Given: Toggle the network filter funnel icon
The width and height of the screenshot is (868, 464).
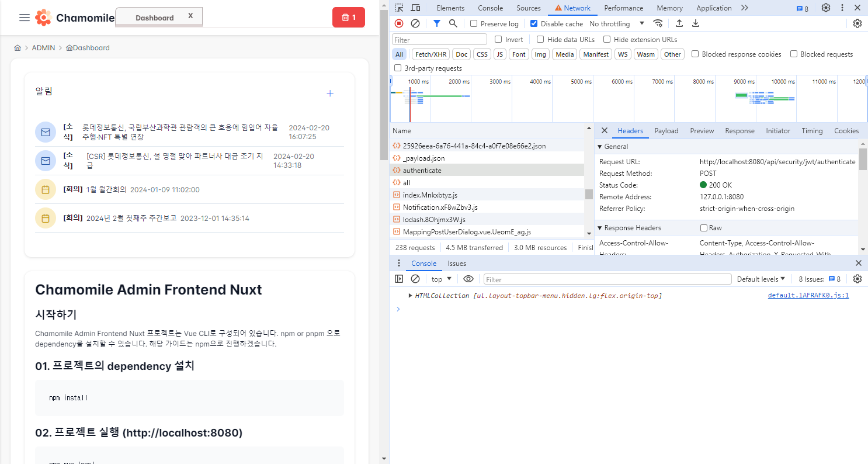Looking at the screenshot, I should click(x=437, y=23).
